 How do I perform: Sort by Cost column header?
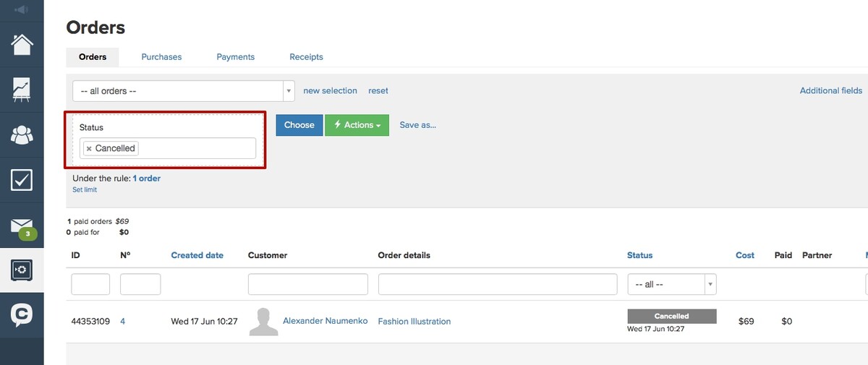pyautogui.click(x=745, y=255)
